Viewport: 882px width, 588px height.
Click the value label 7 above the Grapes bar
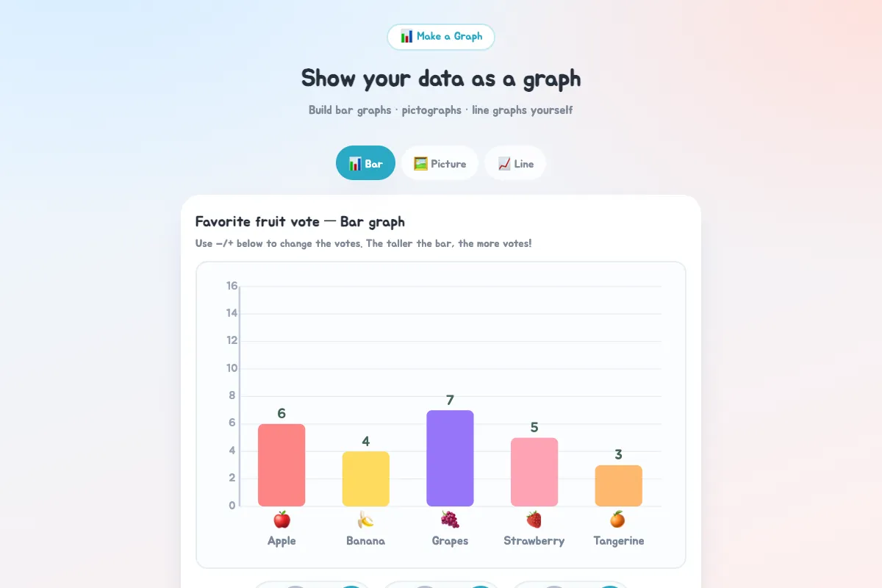(x=450, y=400)
